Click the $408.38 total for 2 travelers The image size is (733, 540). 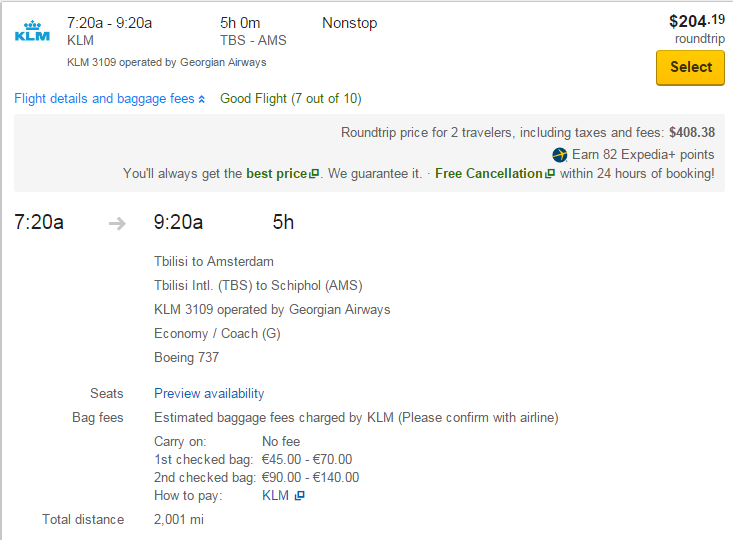[692, 133]
